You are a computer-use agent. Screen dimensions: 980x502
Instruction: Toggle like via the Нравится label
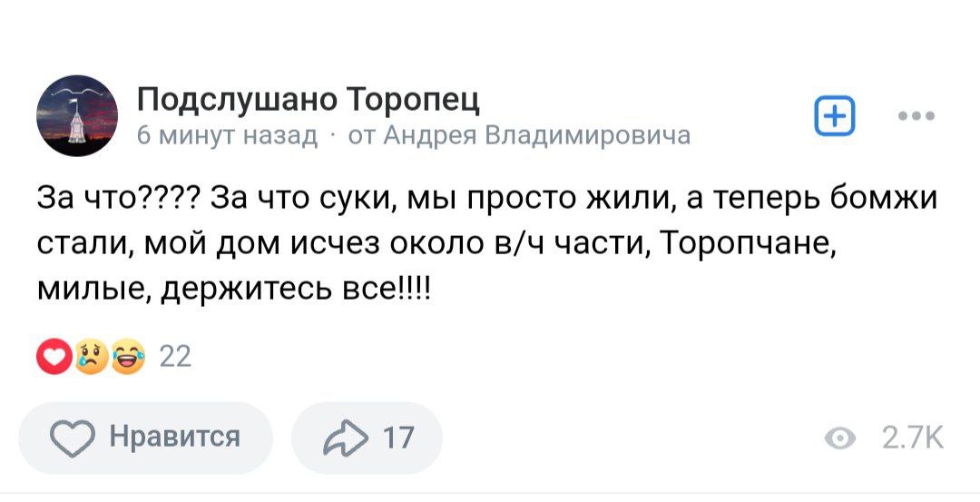pos(175,438)
